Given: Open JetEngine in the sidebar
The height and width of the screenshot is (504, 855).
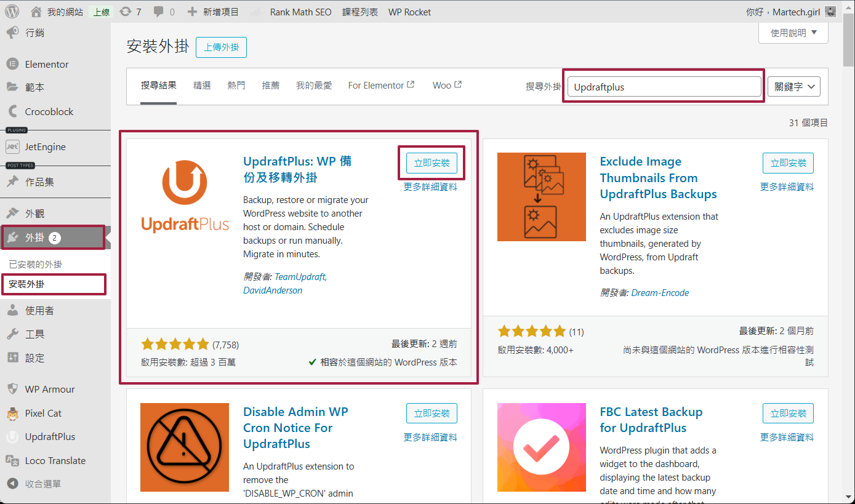Looking at the screenshot, I should pyautogui.click(x=45, y=147).
